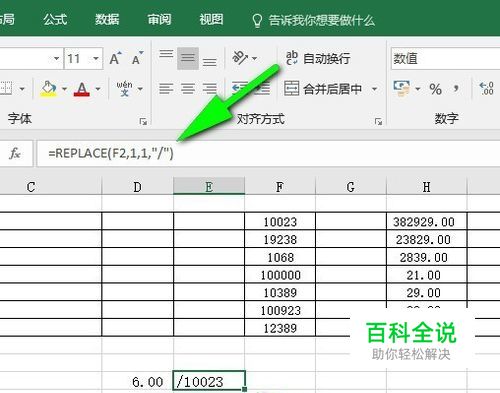Select cell containing 10389
The height and width of the screenshot is (393, 500).
tap(280, 292)
